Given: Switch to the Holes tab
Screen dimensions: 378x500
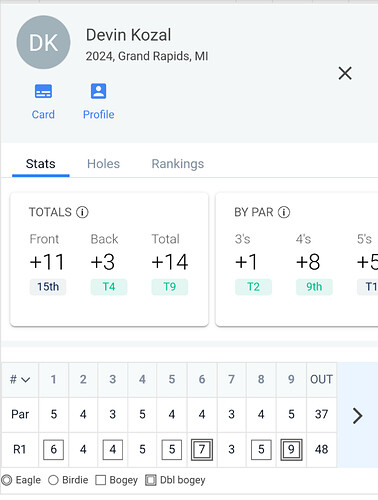Looking at the screenshot, I should tap(103, 164).
